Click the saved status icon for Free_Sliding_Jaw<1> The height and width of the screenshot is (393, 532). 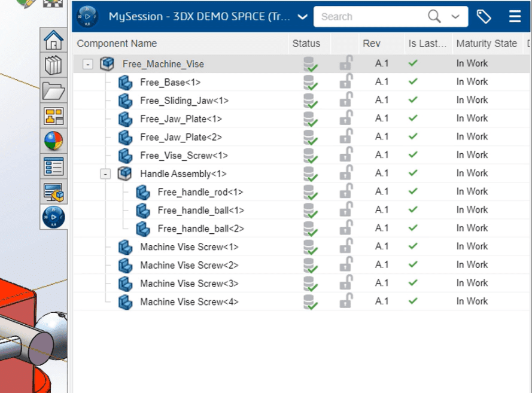pos(310,100)
